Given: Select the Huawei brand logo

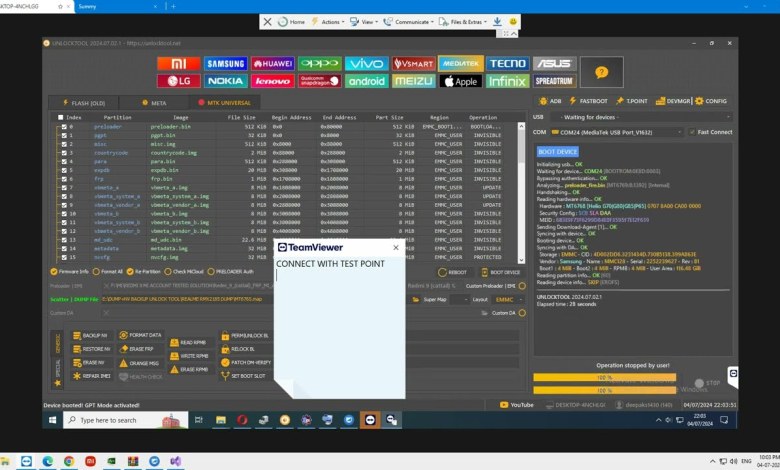Looking at the screenshot, I should [273, 64].
